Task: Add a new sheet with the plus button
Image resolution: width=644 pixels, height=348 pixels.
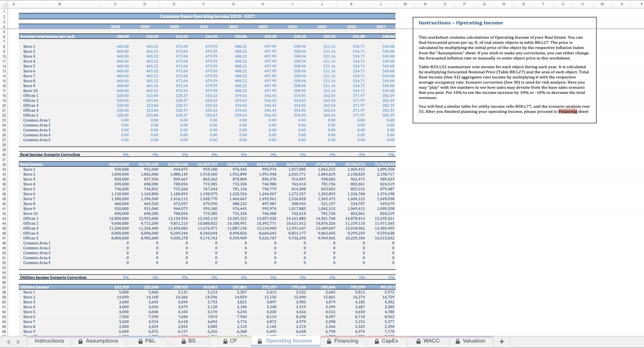Action: click(501, 341)
